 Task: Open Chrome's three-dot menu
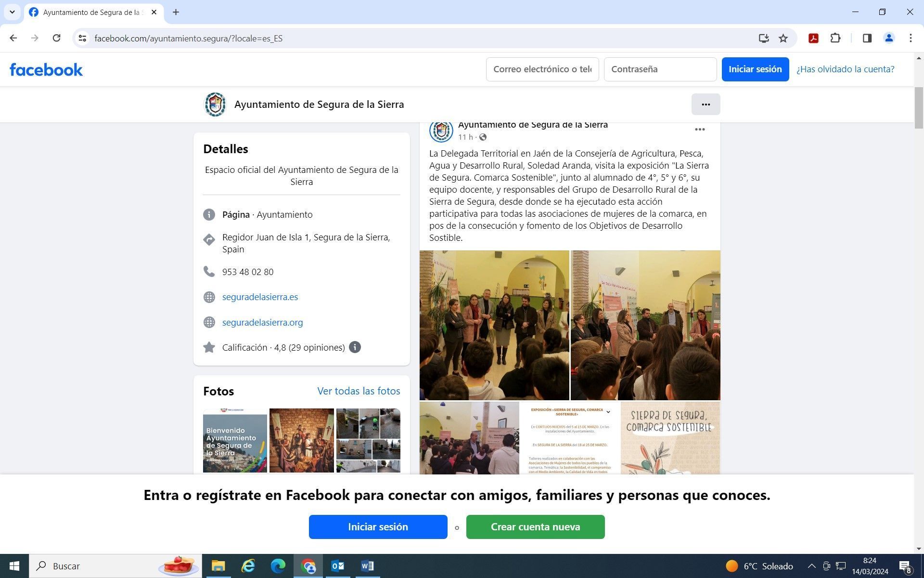[911, 38]
